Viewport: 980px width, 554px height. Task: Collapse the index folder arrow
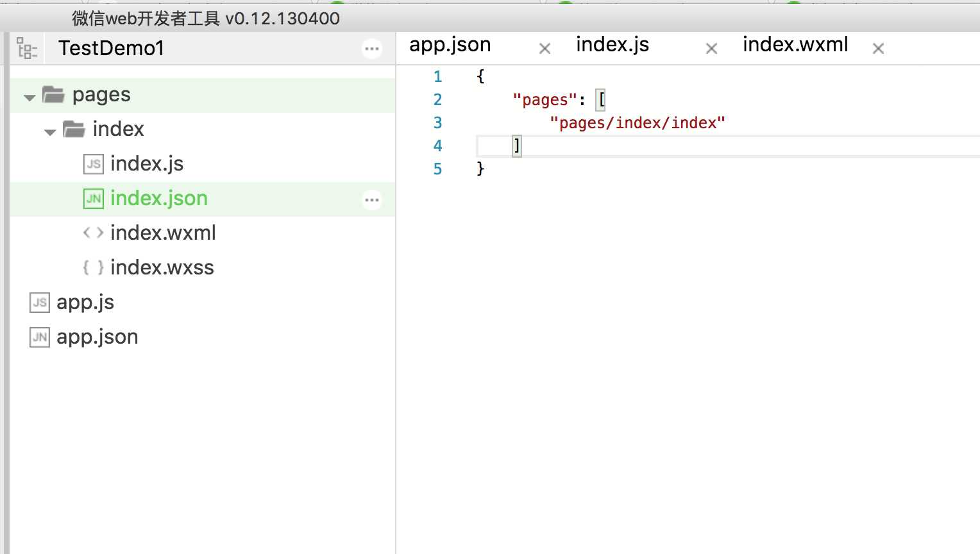tap(50, 132)
